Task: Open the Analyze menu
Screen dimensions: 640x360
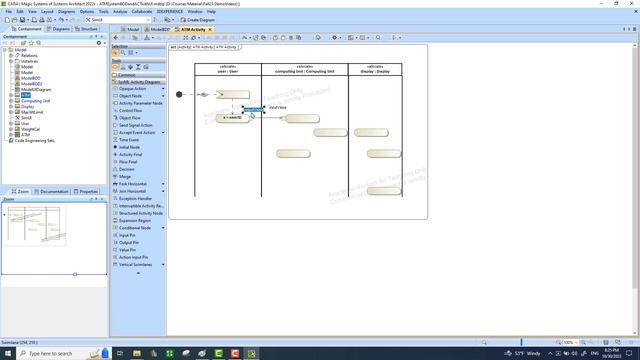Action: point(120,11)
